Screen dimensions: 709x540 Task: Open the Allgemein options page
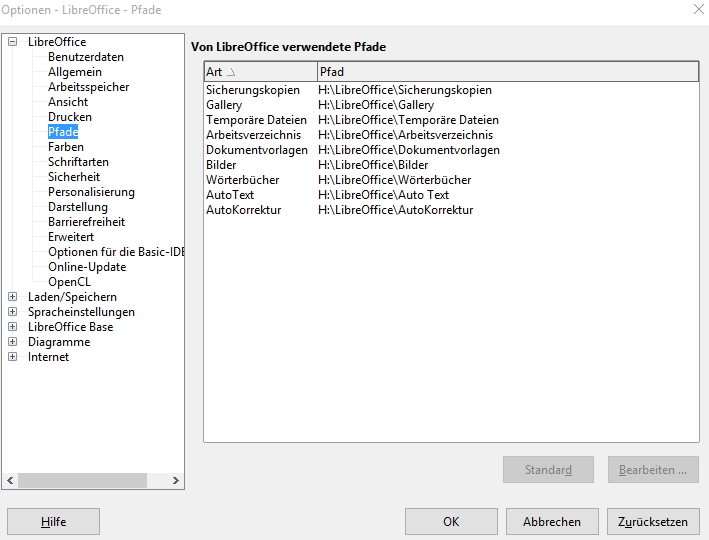click(x=75, y=72)
